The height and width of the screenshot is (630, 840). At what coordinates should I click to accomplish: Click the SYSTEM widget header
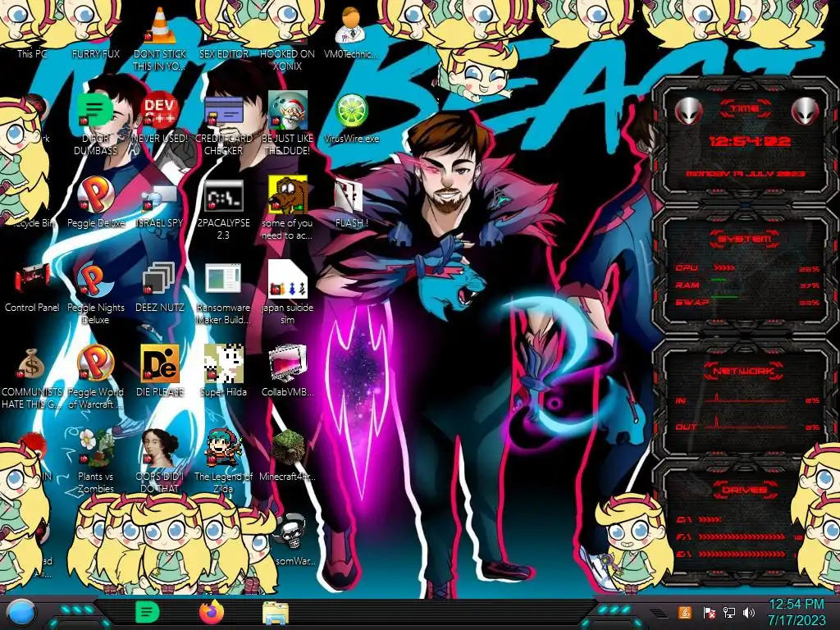click(745, 239)
